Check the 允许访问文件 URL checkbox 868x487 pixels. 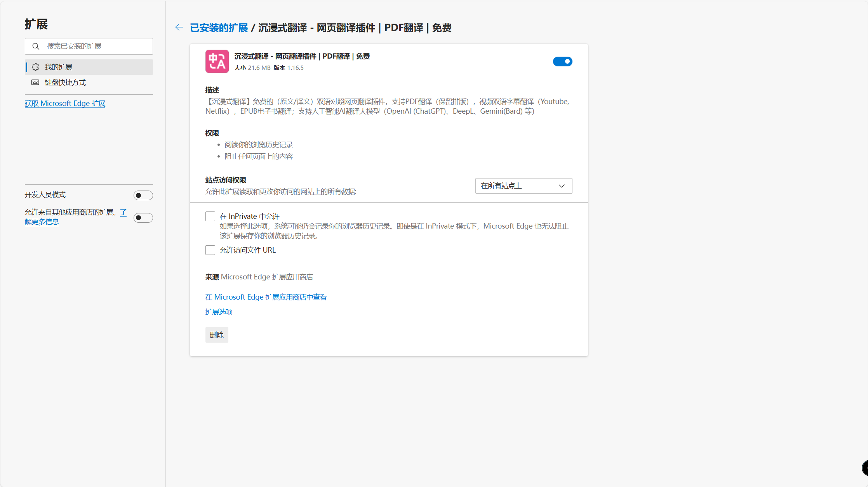pyautogui.click(x=210, y=250)
